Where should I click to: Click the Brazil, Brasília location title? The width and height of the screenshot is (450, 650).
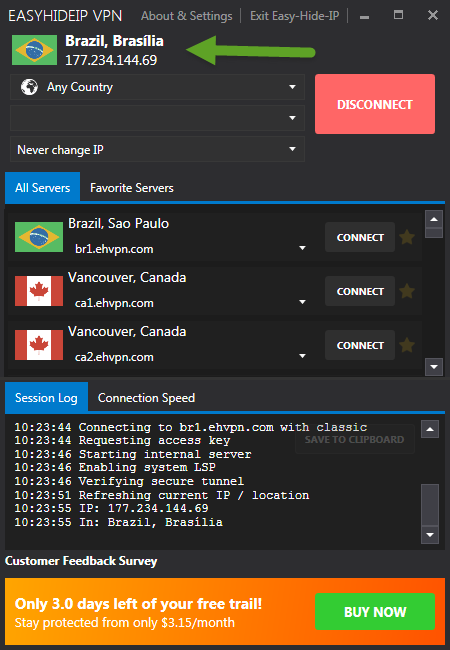114,41
